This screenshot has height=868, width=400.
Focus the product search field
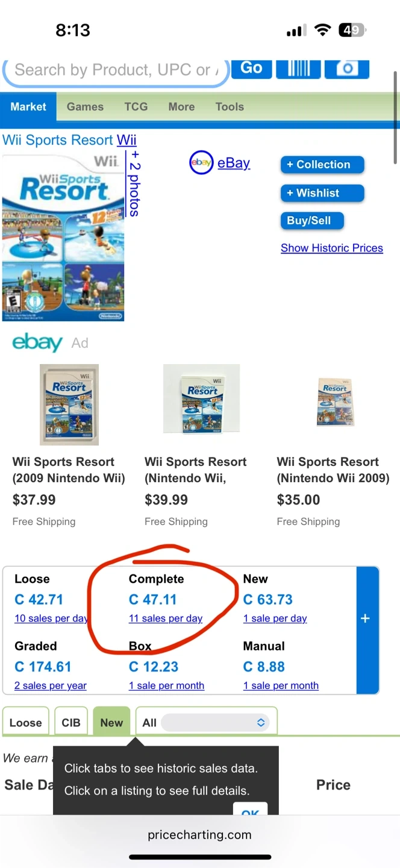114,71
